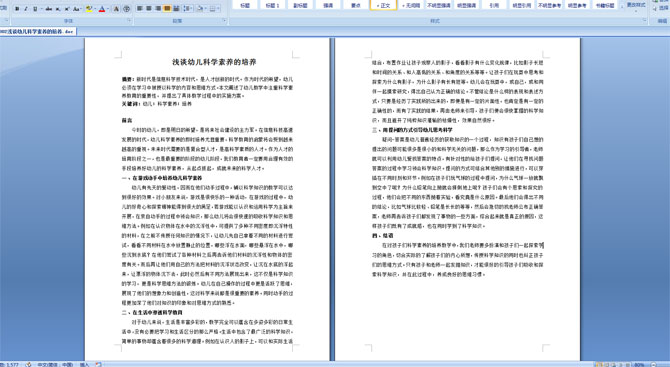This screenshot has height=367, width=670.
Task: Open the Styles pane launcher
Action: pyautogui.click(x=644, y=20)
